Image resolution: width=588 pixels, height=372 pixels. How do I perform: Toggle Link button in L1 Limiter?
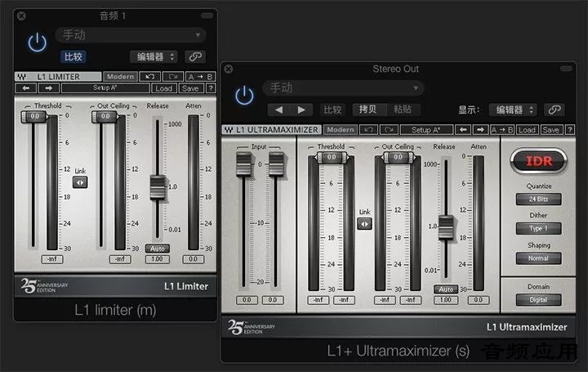pos(80,182)
